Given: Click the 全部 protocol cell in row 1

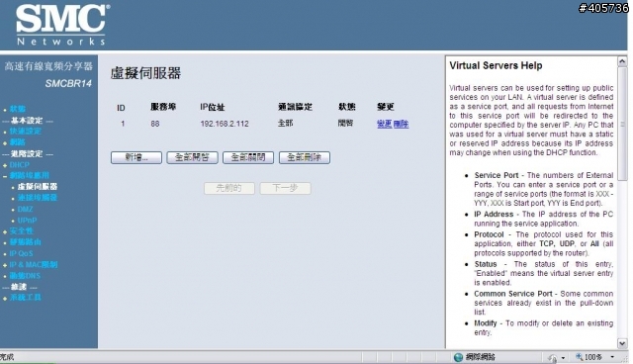Looking at the screenshot, I should 286,123.
